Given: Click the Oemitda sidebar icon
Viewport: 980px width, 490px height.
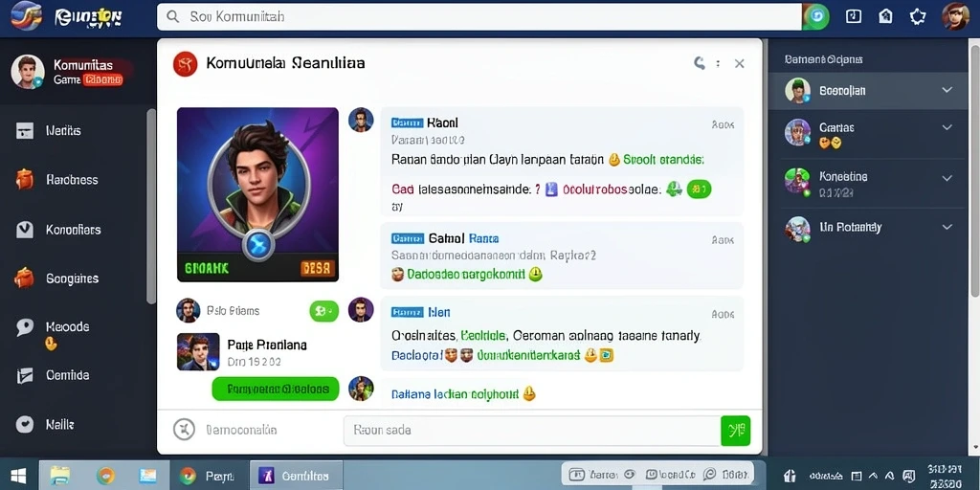Looking at the screenshot, I should (24, 375).
